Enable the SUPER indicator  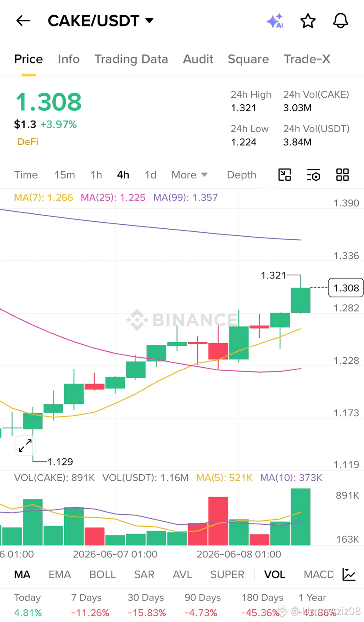(x=227, y=574)
